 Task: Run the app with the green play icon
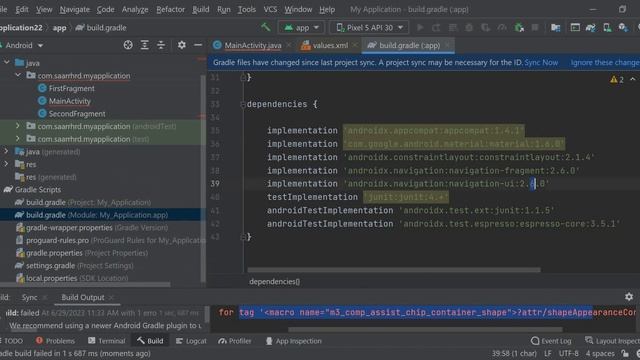[420, 27]
